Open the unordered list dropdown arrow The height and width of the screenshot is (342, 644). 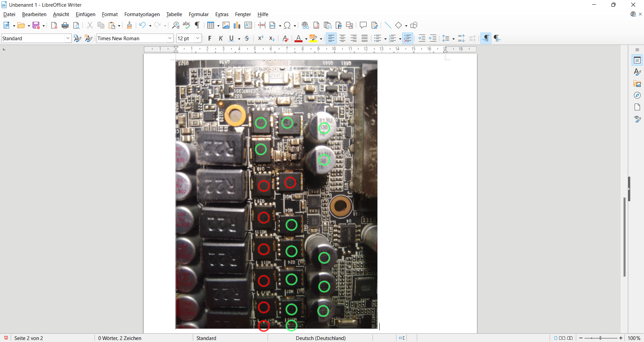[x=385, y=39]
